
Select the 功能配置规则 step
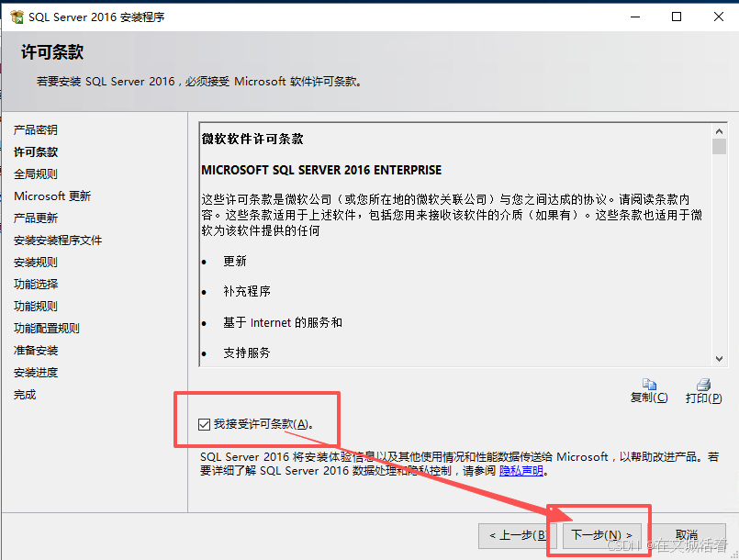click(x=46, y=329)
